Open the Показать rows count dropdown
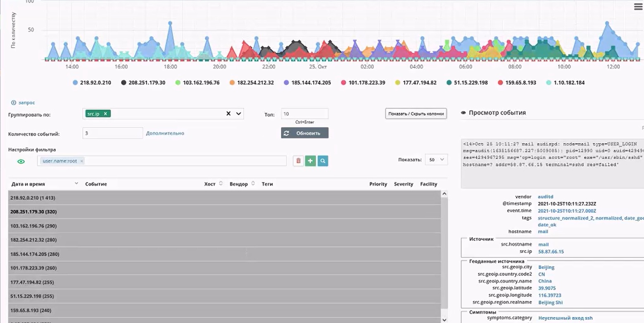Image resolution: width=644 pixels, height=323 pixels. point(436,160)
